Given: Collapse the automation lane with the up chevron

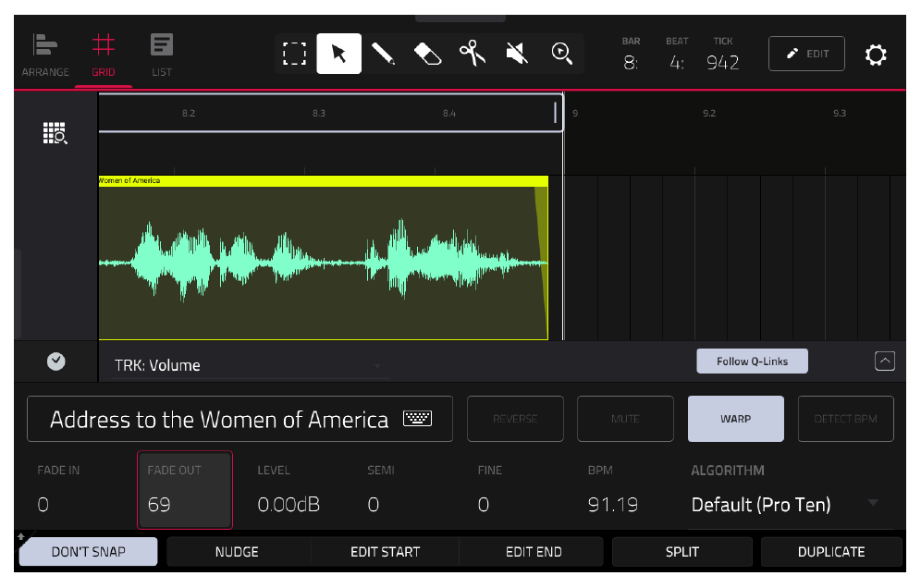Looking at the screenshot, I should tap(885, 361).
